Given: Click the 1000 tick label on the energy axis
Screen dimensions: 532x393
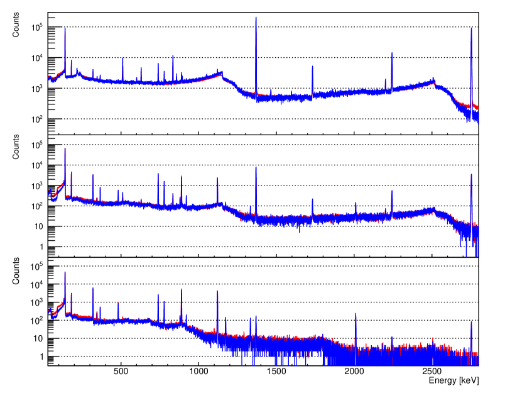Looking at the screenshot, I should pyautogui.click(x=198, y=371).
